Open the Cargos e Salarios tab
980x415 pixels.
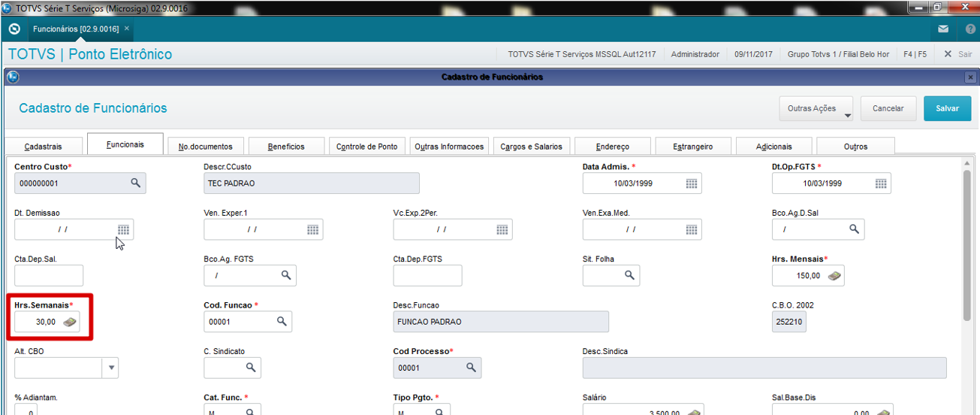pyautogui.click(x=531, y=147)
